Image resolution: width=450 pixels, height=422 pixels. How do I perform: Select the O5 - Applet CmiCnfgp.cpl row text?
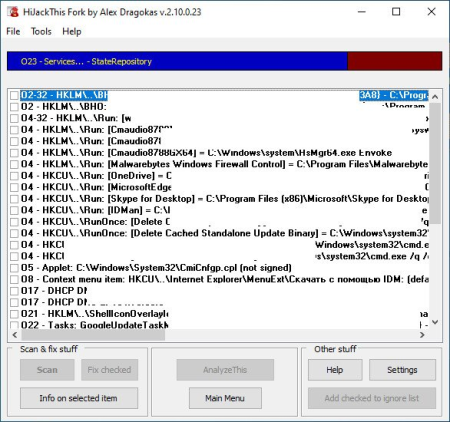click(x=156, y=268)
